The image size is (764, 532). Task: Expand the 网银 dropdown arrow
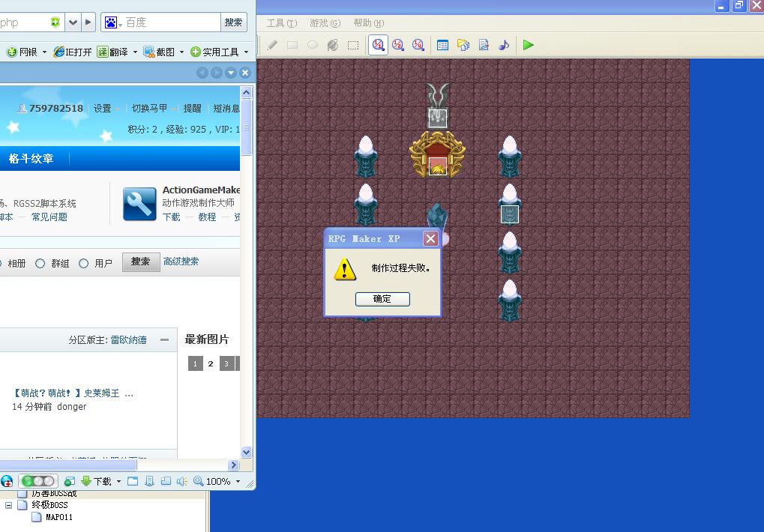click(44, 52)
